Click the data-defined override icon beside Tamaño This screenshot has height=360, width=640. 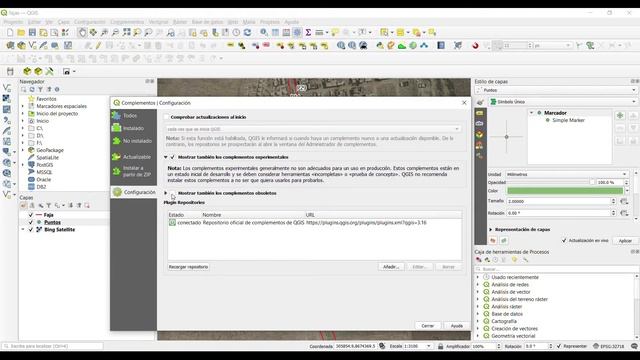point(624,201)
